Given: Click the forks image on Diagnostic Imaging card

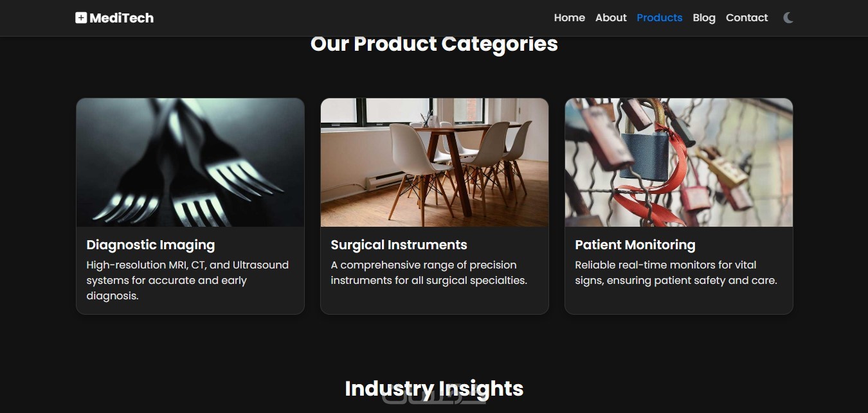Looking at the screenshot, I should pyautogui.click(x=190, y=163).
